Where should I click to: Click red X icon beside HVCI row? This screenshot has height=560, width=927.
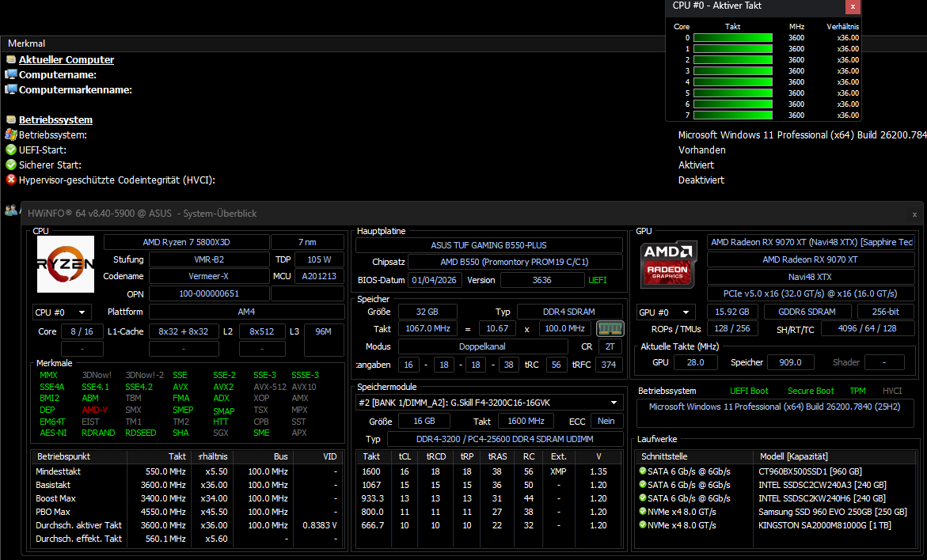pos(10,180)
